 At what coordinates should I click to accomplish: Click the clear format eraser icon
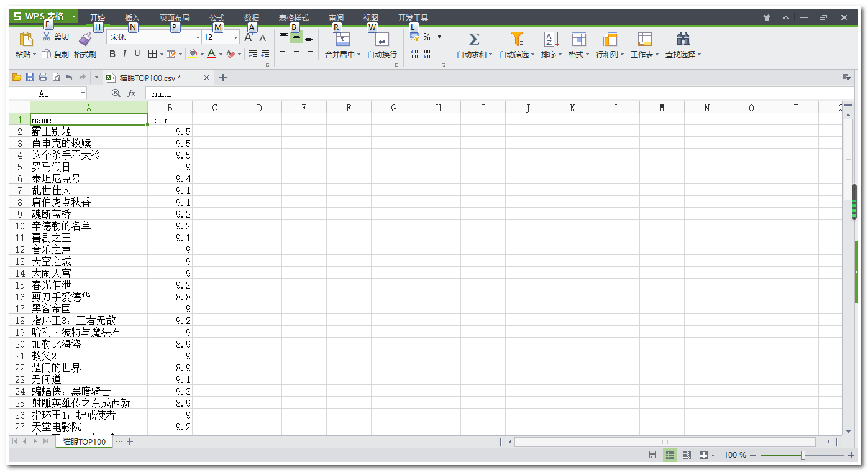(x=231, y=54)
